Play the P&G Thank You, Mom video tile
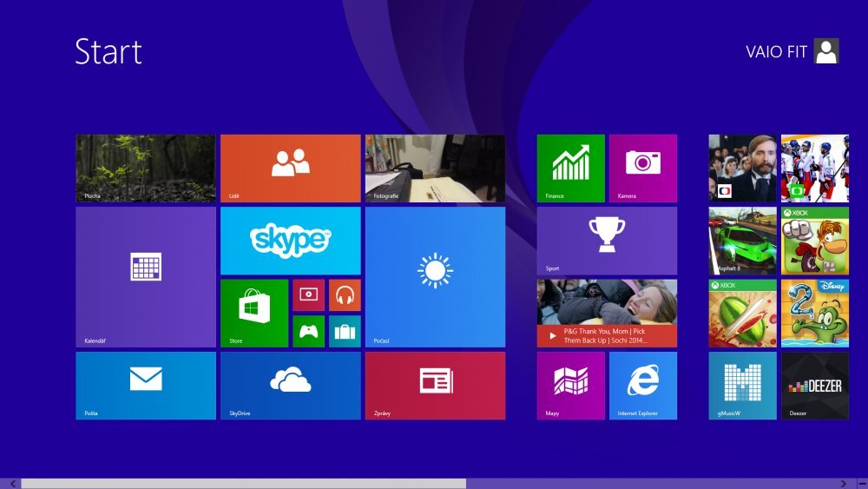868x489 pixels. point(607,314)
